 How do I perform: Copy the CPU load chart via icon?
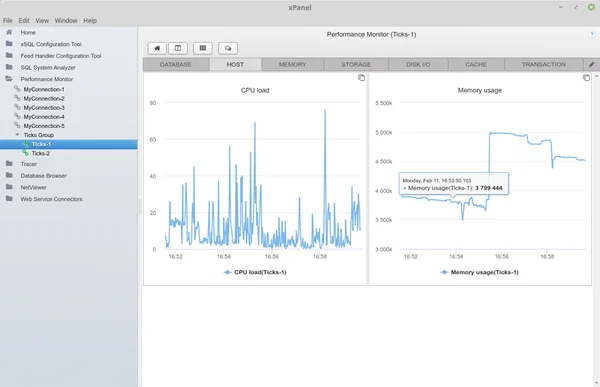tap(361, 78)
